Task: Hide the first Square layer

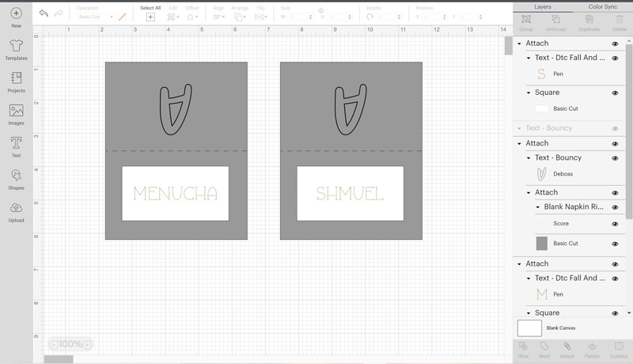Action: coord(615,93)
